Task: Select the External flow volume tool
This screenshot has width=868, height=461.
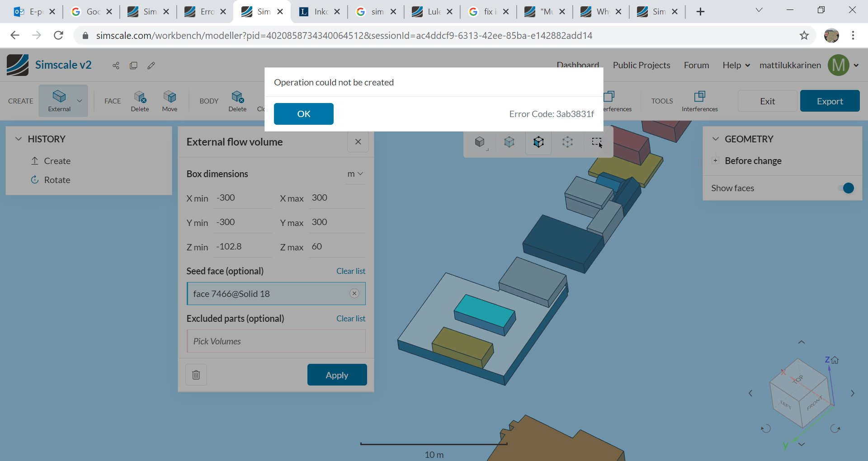Action: click(x=59, y=101)
